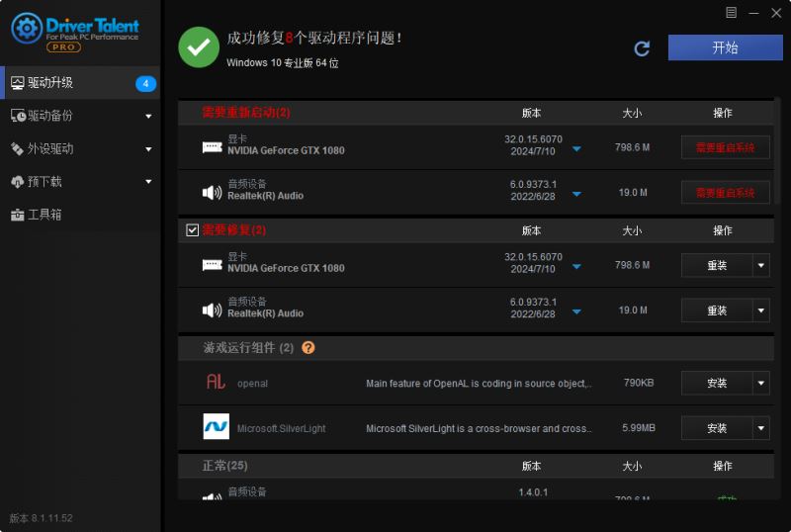Click 安装 button for openal
Screen dimensions: 791x532
717,383
